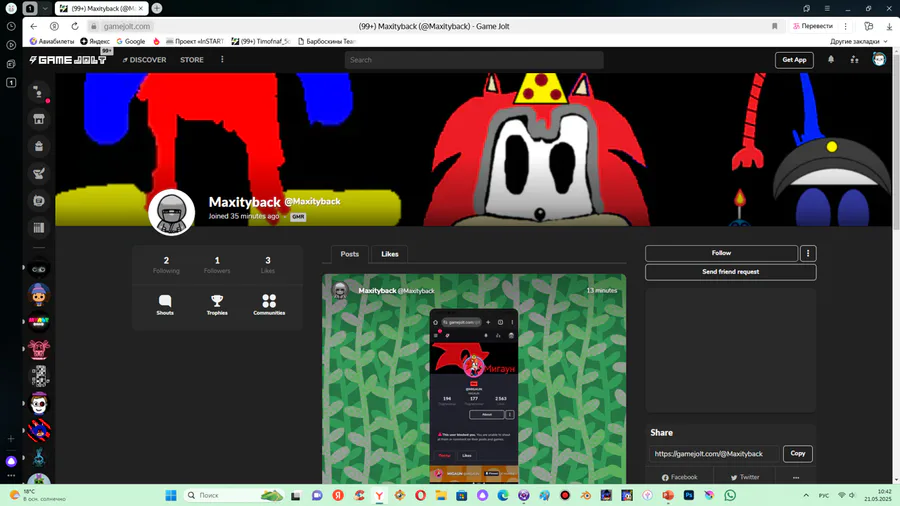Follow the Maxityback profile
The height and width of the screenshot is (506, 900).
pos(721,253)
